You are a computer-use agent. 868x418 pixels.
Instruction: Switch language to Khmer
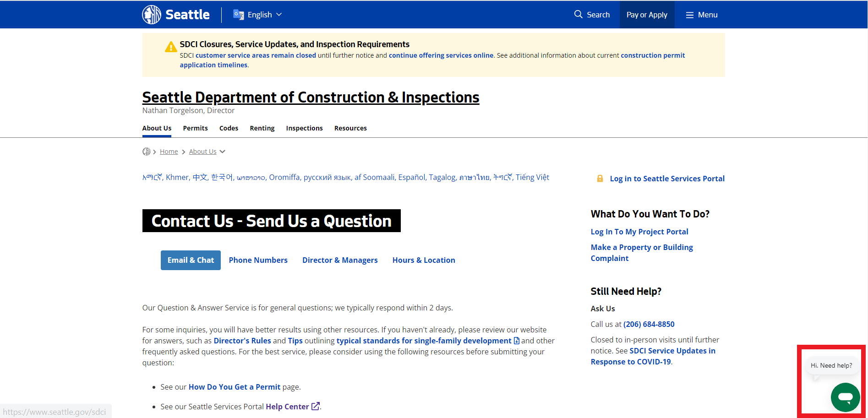pyautogui.click(x=177, y=177)
